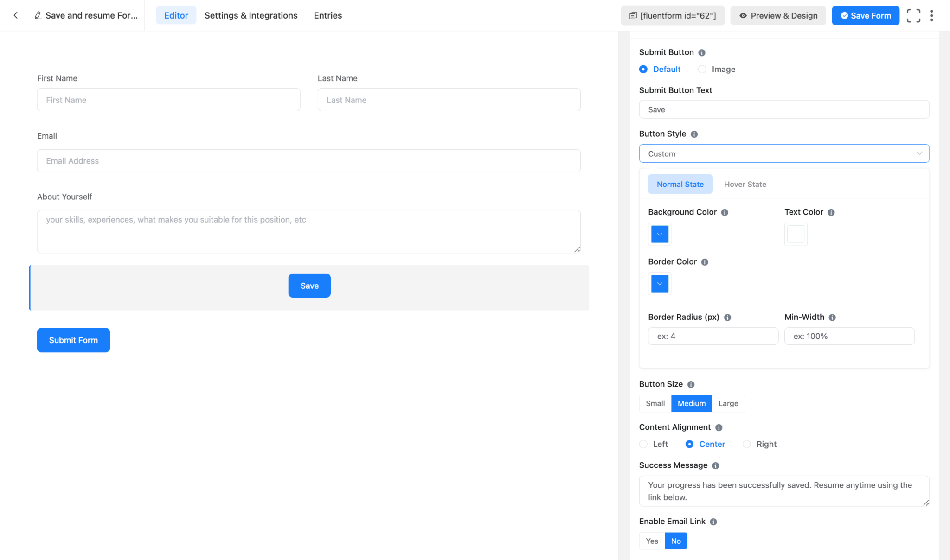Screen dimensions: 950x560
Task: Align button content to the Right
Action: click(747, 444)
